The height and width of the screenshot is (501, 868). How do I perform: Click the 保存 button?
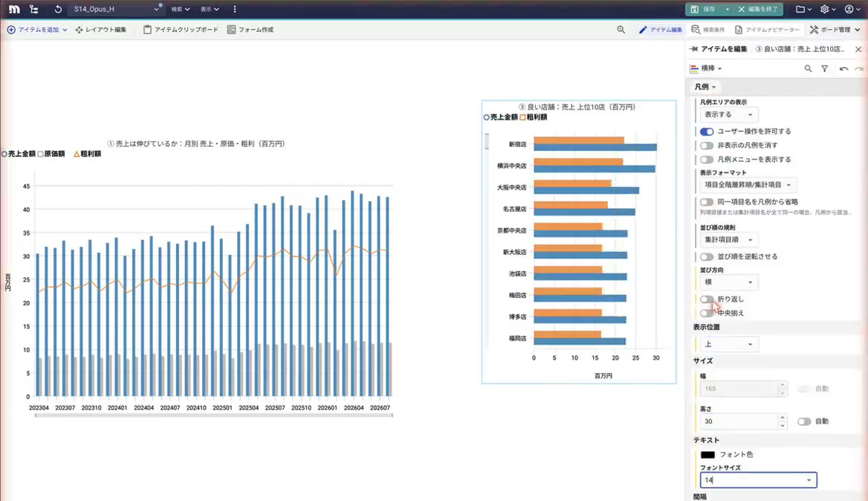[x=704, y=10]
